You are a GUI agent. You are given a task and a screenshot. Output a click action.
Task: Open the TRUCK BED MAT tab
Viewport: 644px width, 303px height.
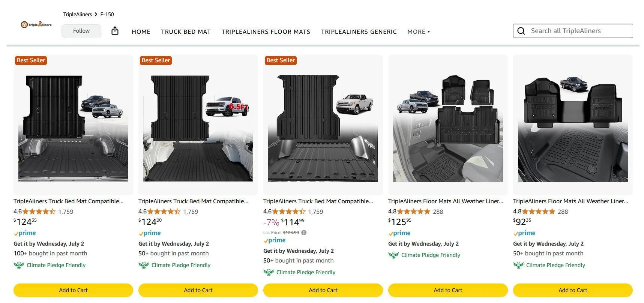[186, 32]
